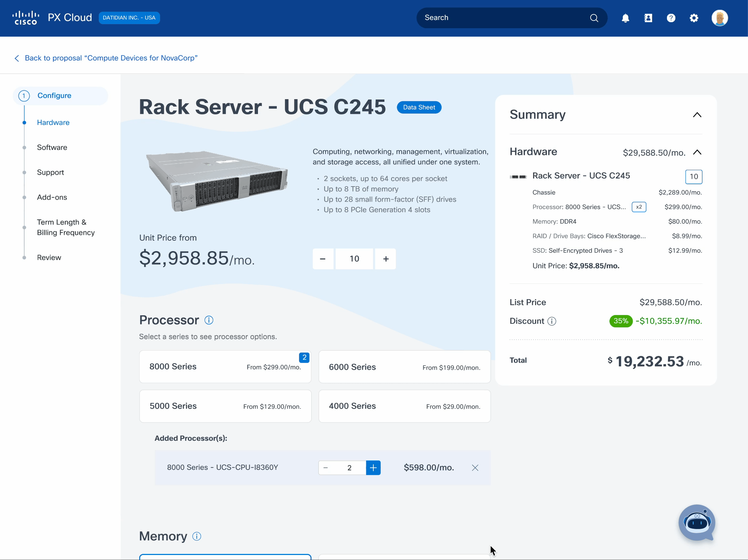Go back to proposal Compute Devices for NovaCorp
748x560 pixels.
[111, 58]
